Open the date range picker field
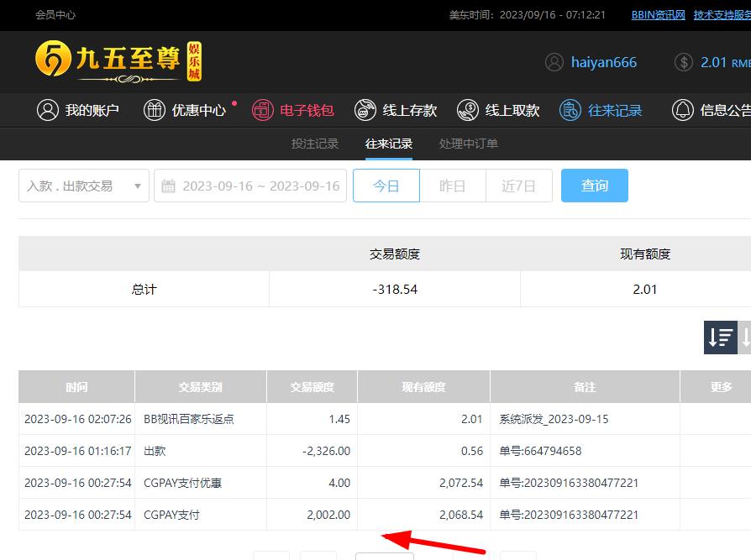The height and width of the screenshot is (560, 751). click(x=250, y=186)
